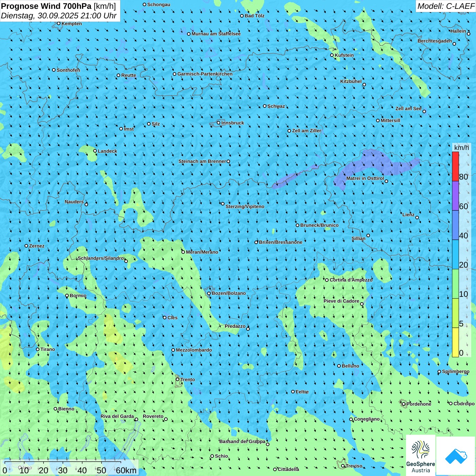The width and height of the screenshot is (476, 476).
Task: Click the 'Sonthofen' label
Action: click(68, 70)
